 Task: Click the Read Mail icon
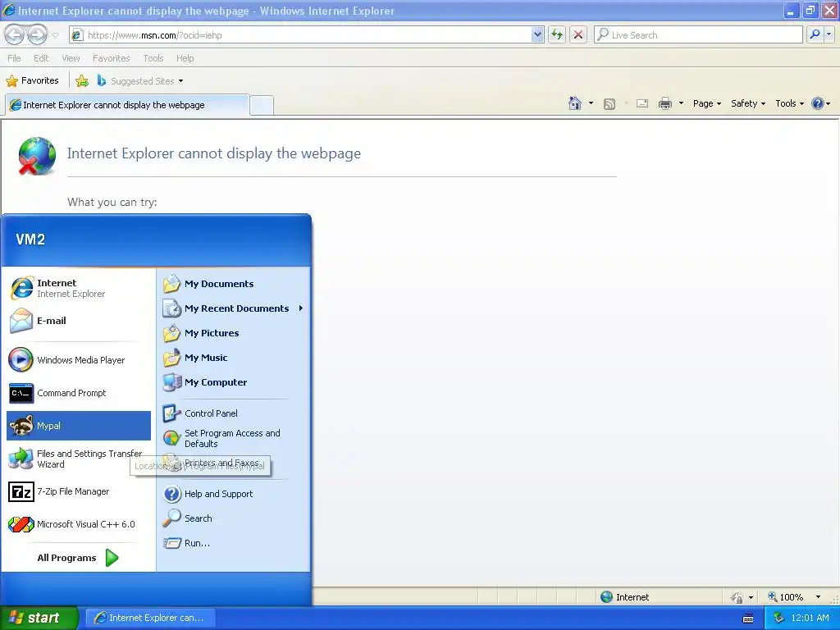[642, 103]
